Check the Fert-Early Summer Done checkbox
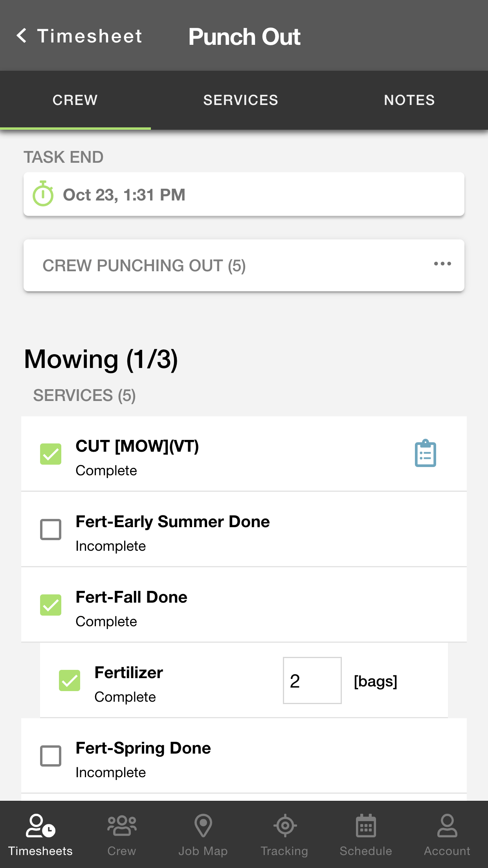 pos(51,530)
